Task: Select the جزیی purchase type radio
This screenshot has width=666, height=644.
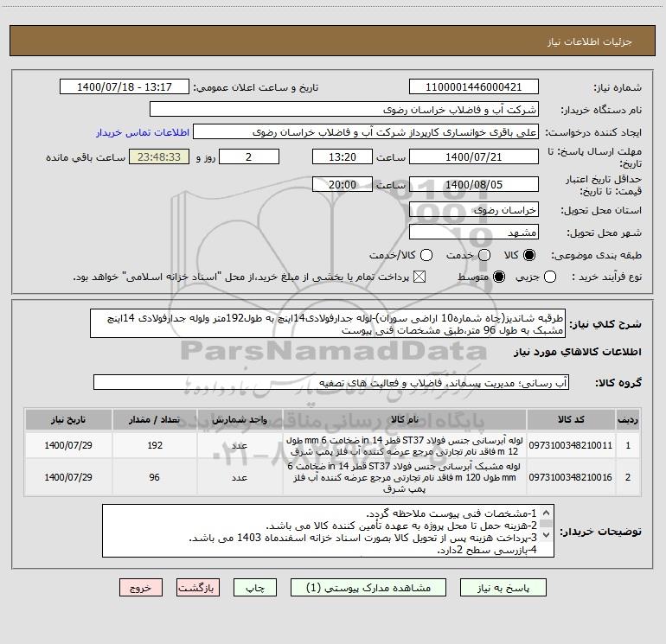Action: (x=550, y=277)
